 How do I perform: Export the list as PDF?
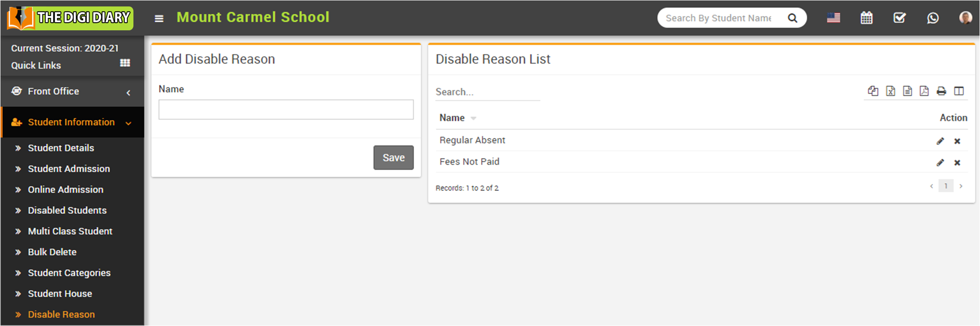click(924, 91)
